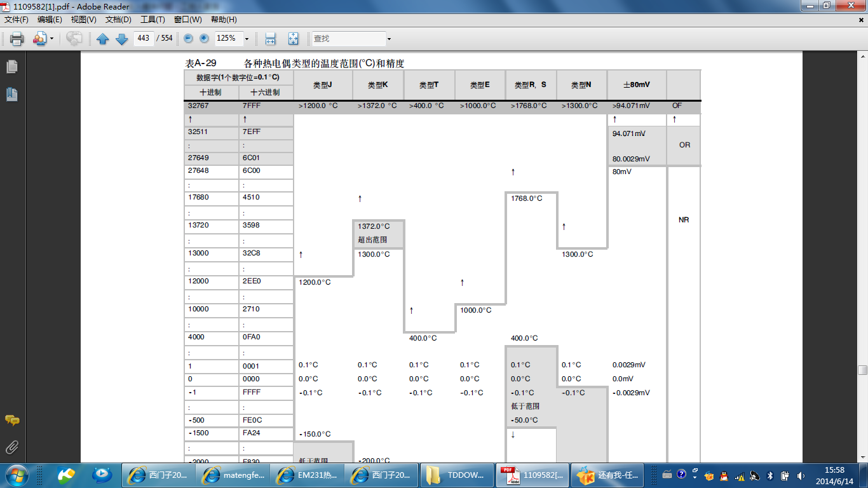Open the 视图(V) menu
Viewport: 868px width, 488px height.
pyautogui.click(x=83, y=20)
